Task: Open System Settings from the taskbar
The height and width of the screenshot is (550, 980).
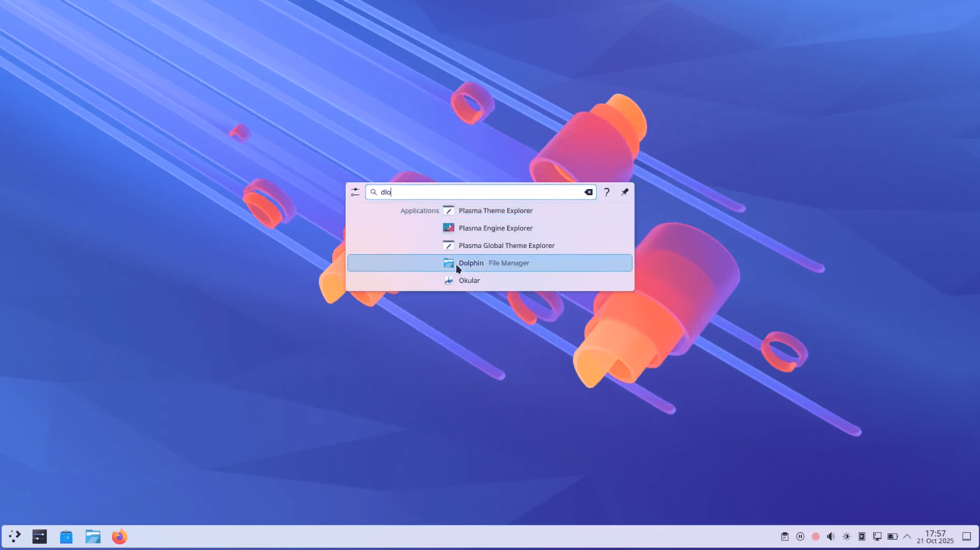Action: click(40, 536)
